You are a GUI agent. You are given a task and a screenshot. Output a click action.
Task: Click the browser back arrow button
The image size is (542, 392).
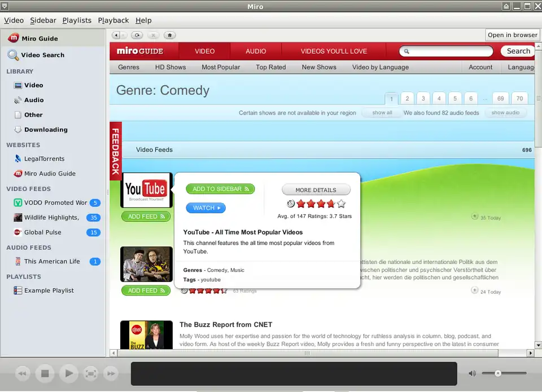[117, 35]
